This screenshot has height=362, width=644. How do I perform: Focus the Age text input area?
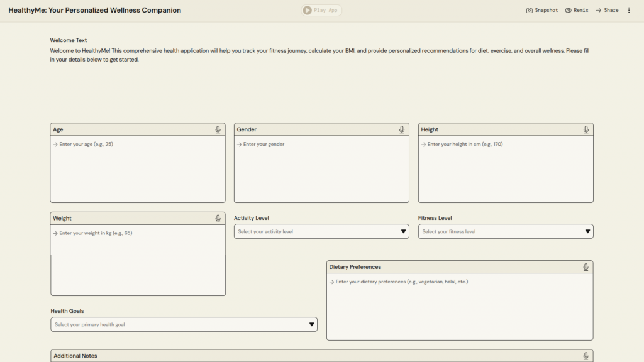pos(138,170)
